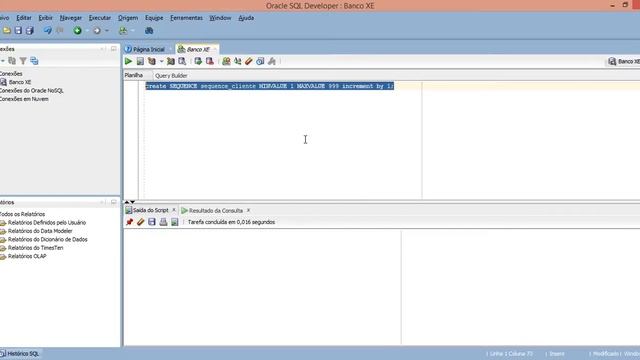Minimize the Connections panel with its top-right button

(x=114, y=49)
